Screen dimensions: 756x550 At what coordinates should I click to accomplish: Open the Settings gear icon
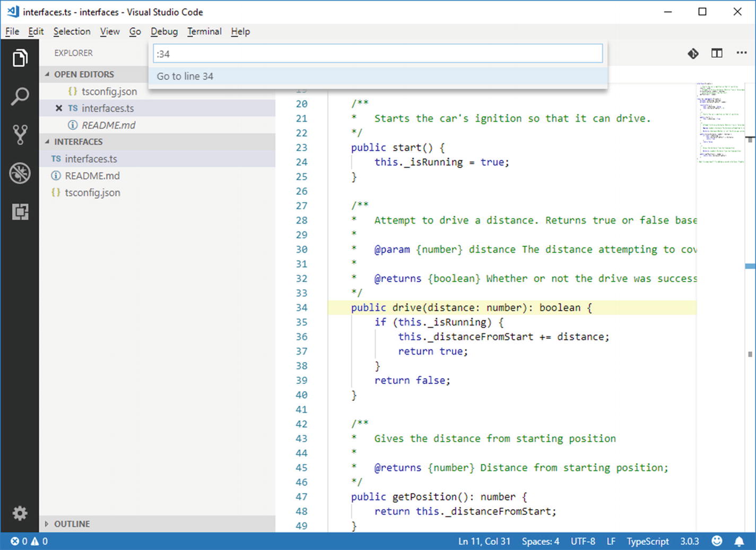(x=20, y=513)
